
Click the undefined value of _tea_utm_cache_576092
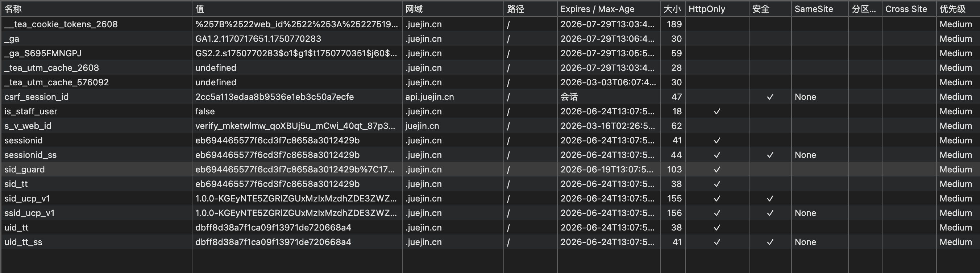[297, 82]
